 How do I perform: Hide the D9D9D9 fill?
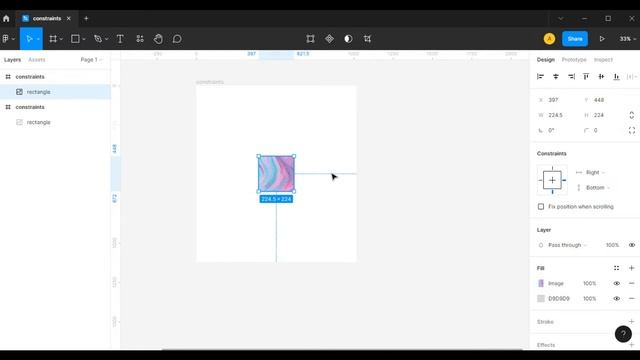pyautogui.click(x=616, y=298)
